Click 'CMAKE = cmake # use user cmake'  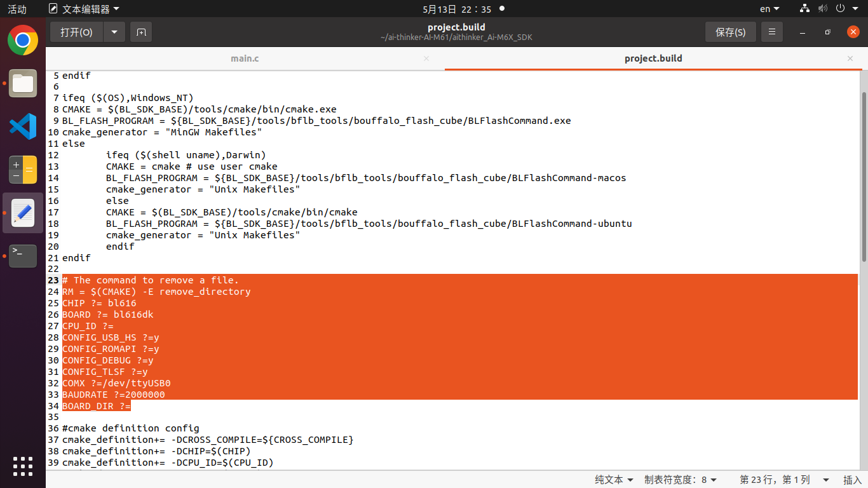(192, 166)
